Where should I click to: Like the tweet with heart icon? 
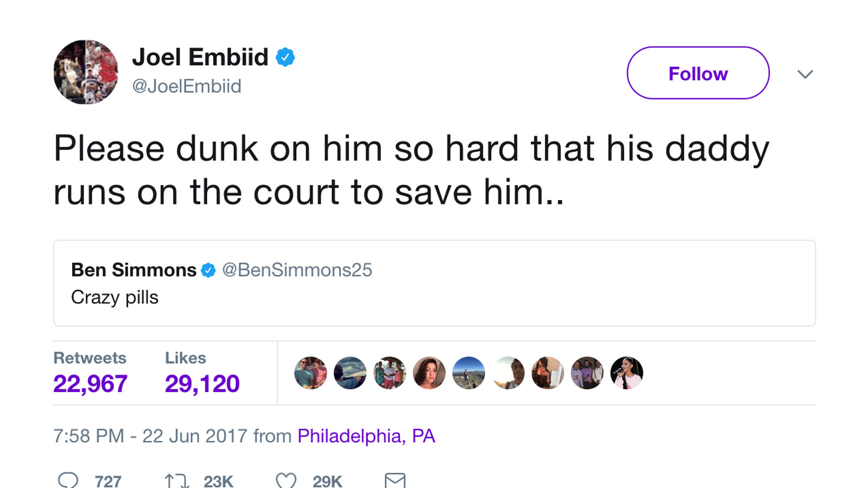coord(286,480)
